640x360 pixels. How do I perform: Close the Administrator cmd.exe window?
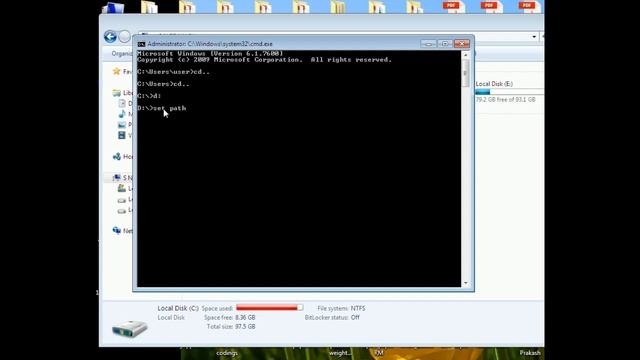(x=462, y=44)
